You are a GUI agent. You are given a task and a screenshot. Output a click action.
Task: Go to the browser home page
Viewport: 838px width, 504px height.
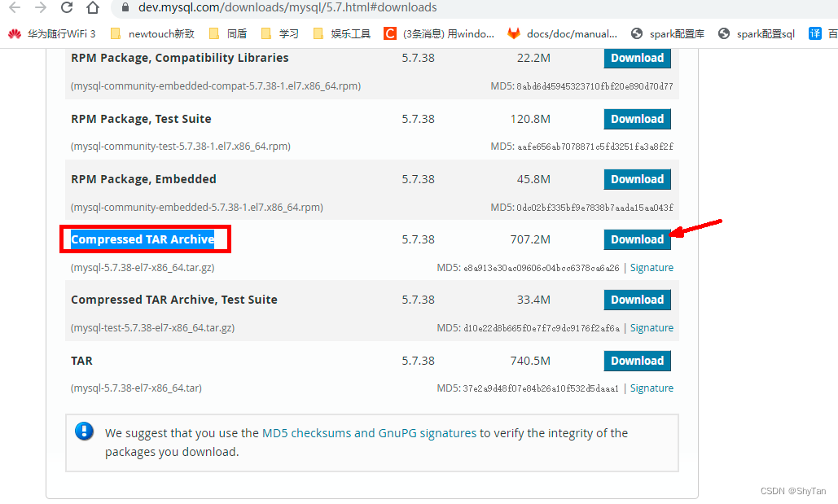pyautogui.click(x=93, y=9)
